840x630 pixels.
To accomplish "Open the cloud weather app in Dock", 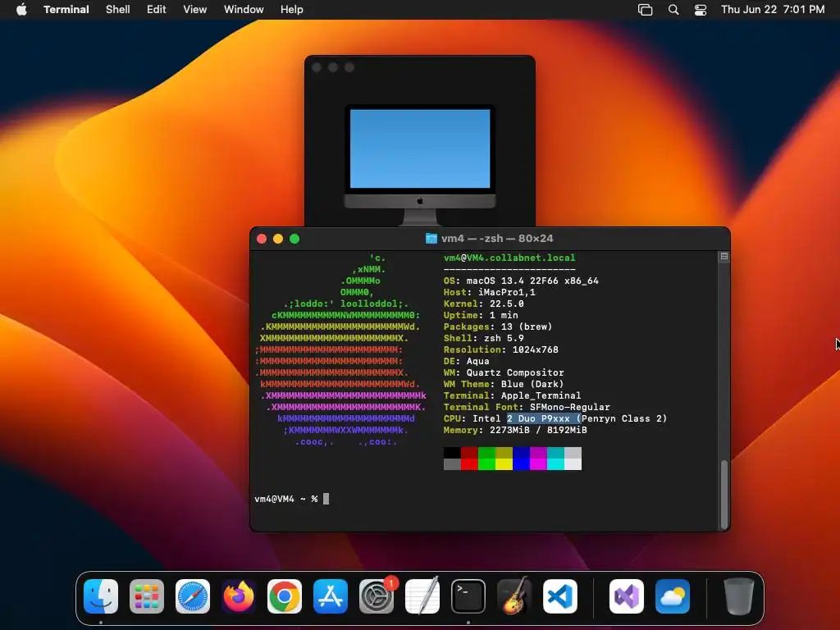I will click(673, 596).
